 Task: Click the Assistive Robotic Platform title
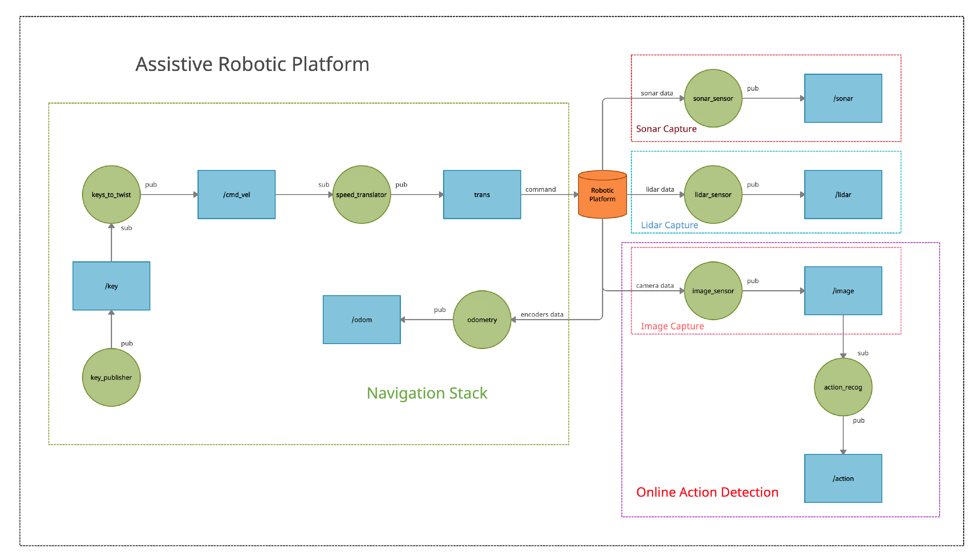(252, 64)
